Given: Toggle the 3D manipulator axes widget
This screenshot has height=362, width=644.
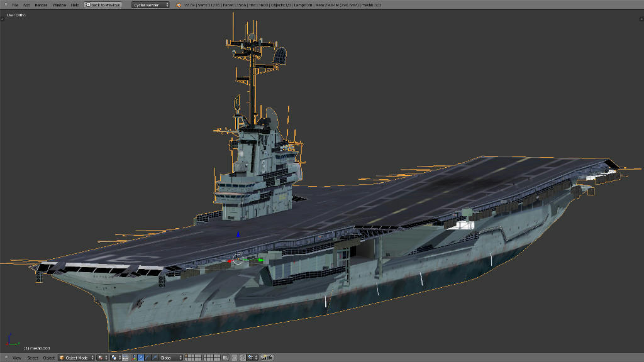Looking at the screenshot, I should coord(133,358).
